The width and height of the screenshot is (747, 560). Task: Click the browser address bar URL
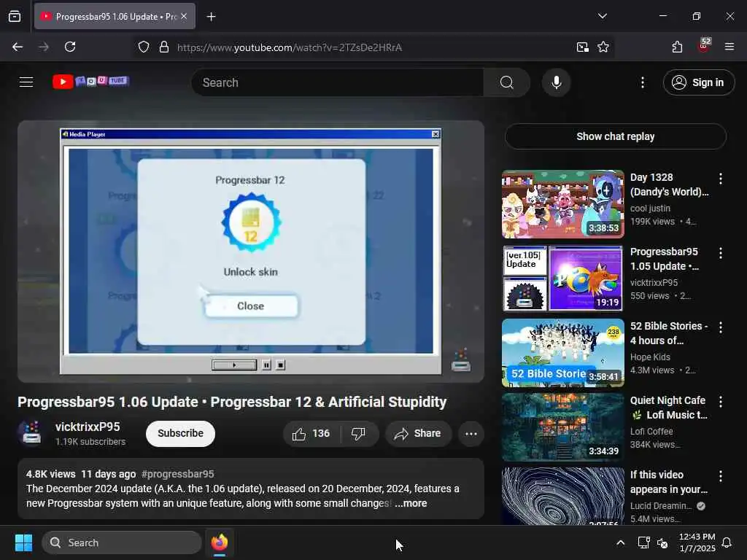point(289,47)
